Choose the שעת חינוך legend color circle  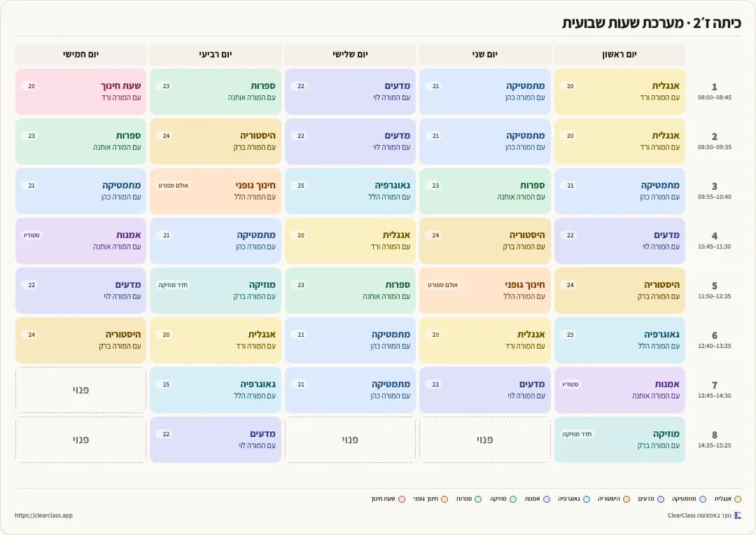[x=402, y=499]
